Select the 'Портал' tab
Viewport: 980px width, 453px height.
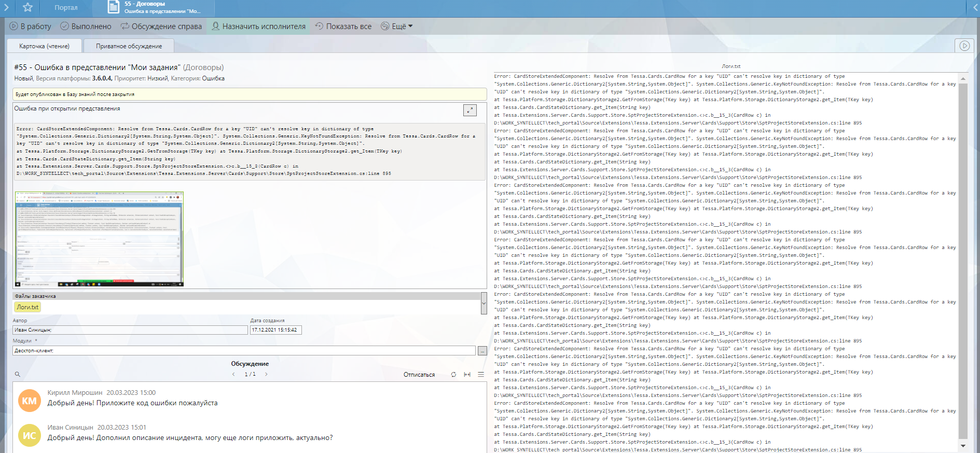(x=66, y=7)
